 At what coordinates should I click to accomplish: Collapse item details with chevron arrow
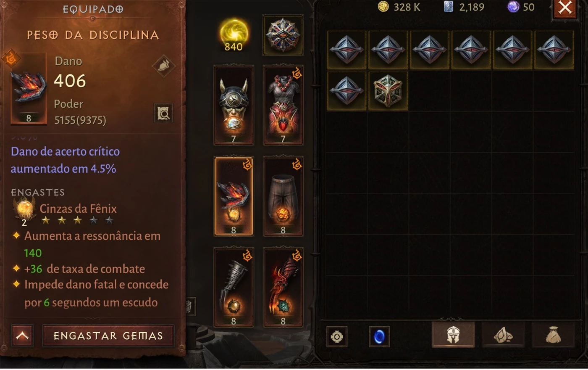pyautogui.click(x=22, y=336)
